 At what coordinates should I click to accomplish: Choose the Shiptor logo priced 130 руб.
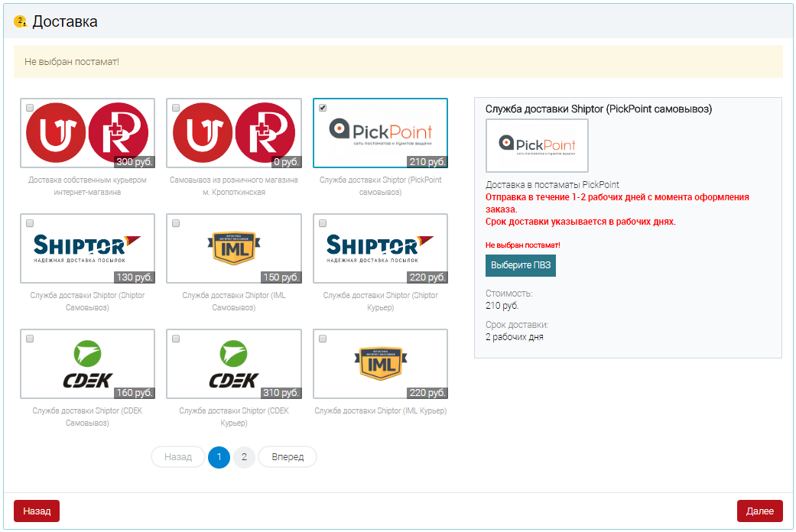coord(87,248)
